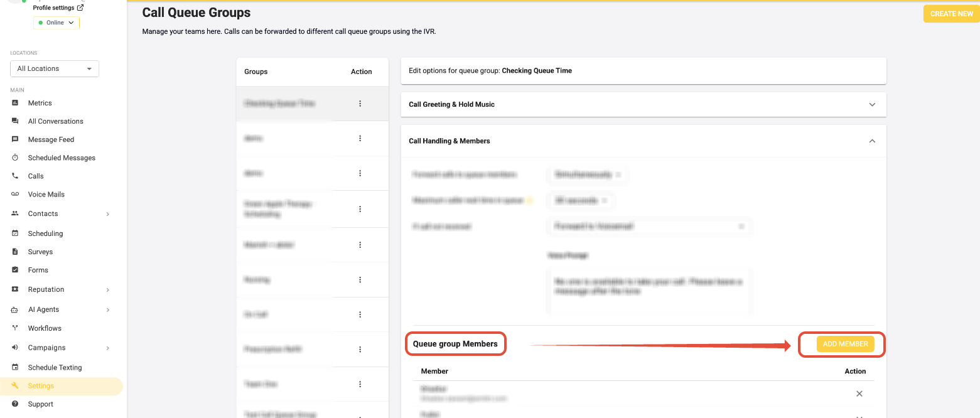Open Scheduling from the sidebar
Viewport: 980px width, 418px height.
pyautogui.click(x=45, y=233)
